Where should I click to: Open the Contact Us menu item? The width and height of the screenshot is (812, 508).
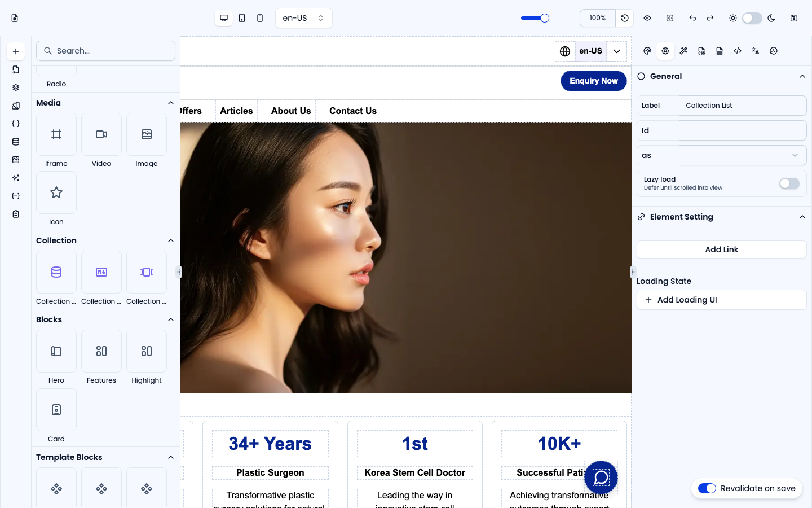point(353,111)
